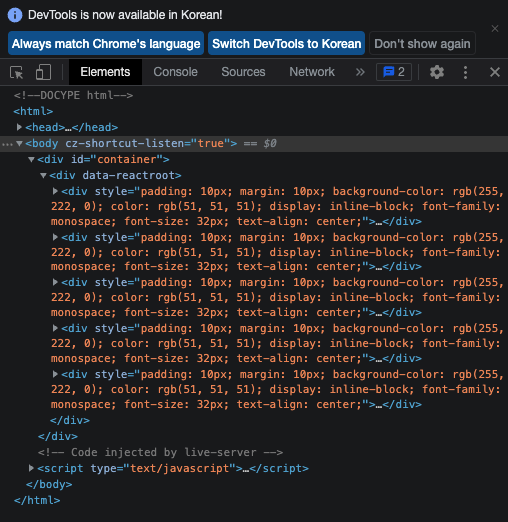Open the customize DevTools three-dot menu
The image size is (508, 522).
465,72
